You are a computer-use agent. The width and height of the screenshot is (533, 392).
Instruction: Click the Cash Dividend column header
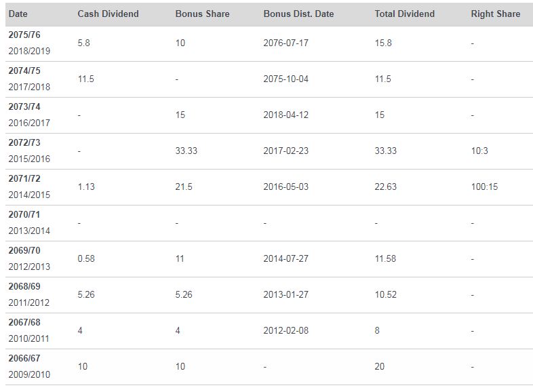[108, 14]
